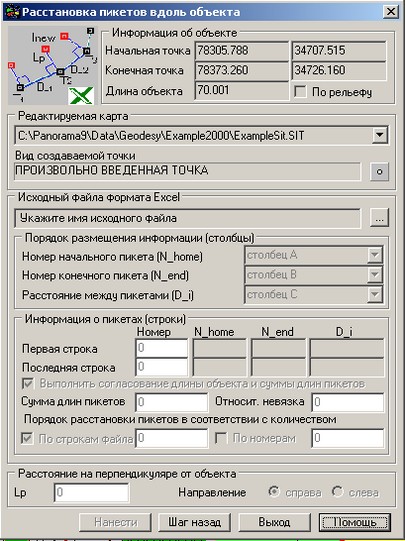Screen dimensions: 405x541
Task: Click the 'Выход' button
Action: coord(274,522)
